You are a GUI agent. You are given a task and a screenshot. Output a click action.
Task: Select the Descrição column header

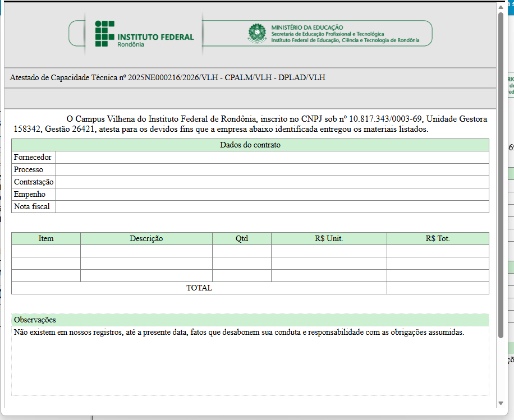[x=146, y=239]
